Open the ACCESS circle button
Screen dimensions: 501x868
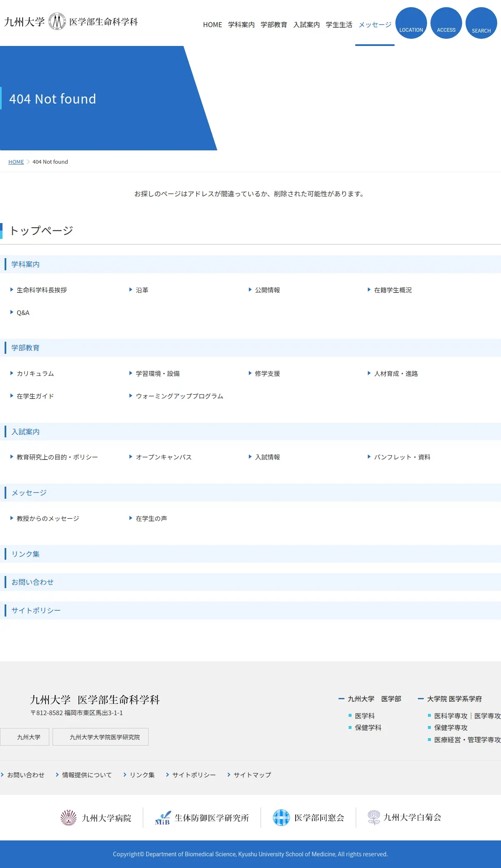pos(446,23)
